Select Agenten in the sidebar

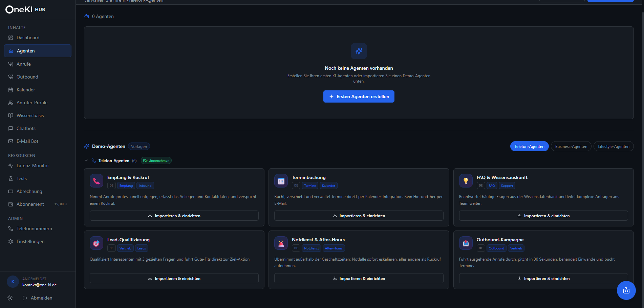point(38,51)
